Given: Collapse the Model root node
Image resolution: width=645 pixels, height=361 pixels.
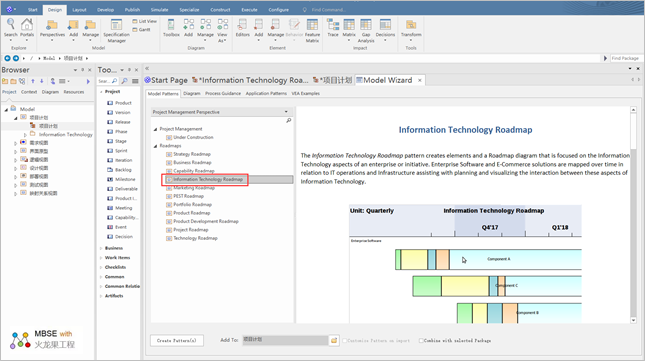Looking at the screenshot, I should [x=6, y=110].
